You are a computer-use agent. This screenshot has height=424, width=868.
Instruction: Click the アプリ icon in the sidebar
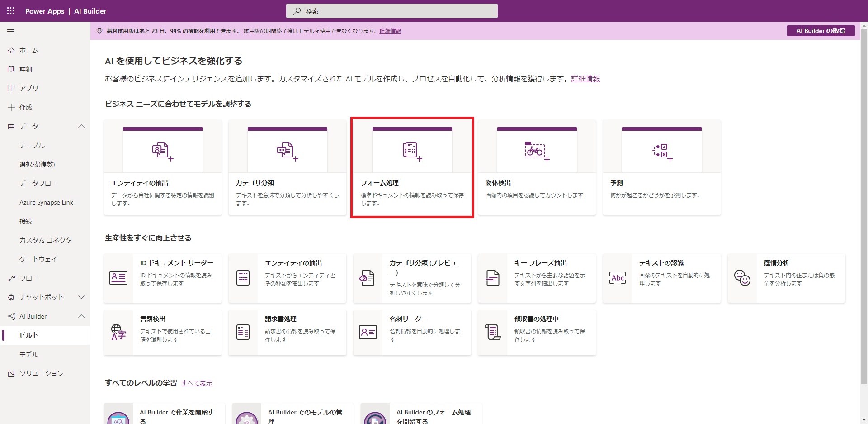tap(11, 88)
